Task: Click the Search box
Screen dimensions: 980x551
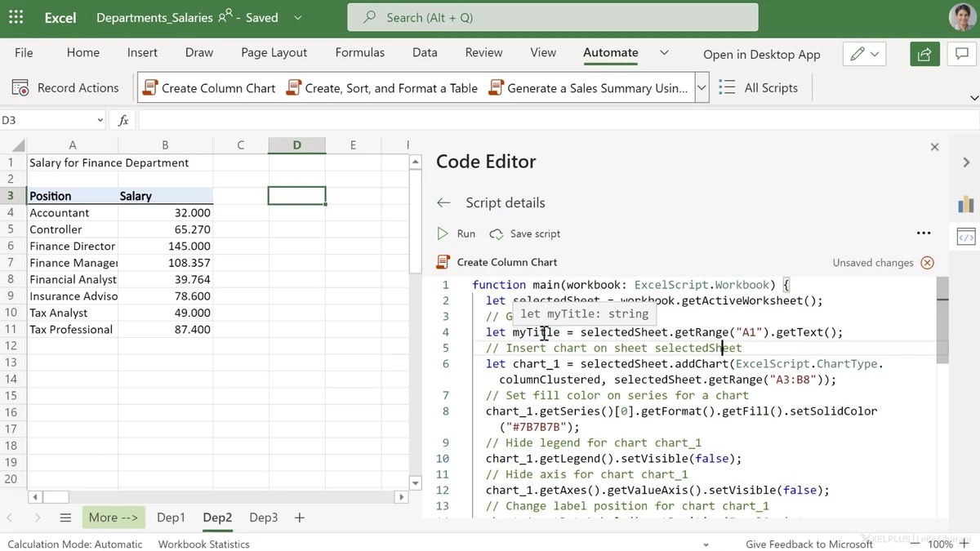Action: 552,17
